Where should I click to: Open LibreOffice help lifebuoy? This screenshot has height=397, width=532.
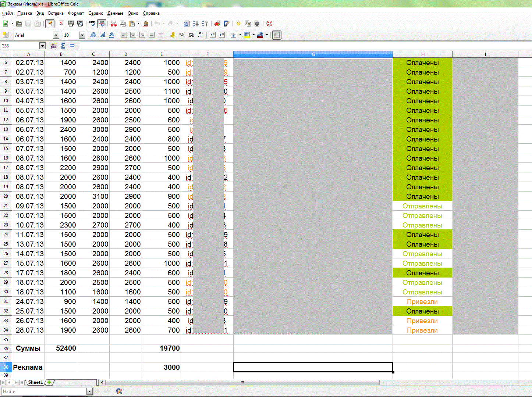tap(269, 24)
